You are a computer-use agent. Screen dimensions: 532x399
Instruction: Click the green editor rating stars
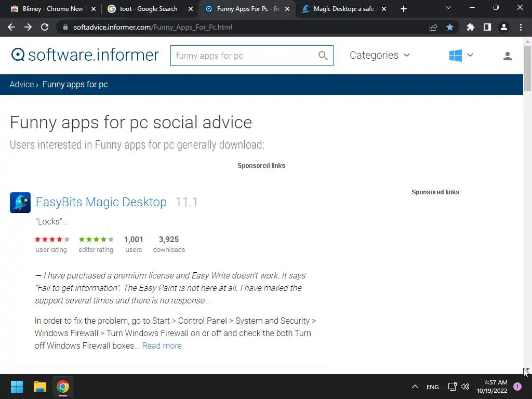[96, 240]
